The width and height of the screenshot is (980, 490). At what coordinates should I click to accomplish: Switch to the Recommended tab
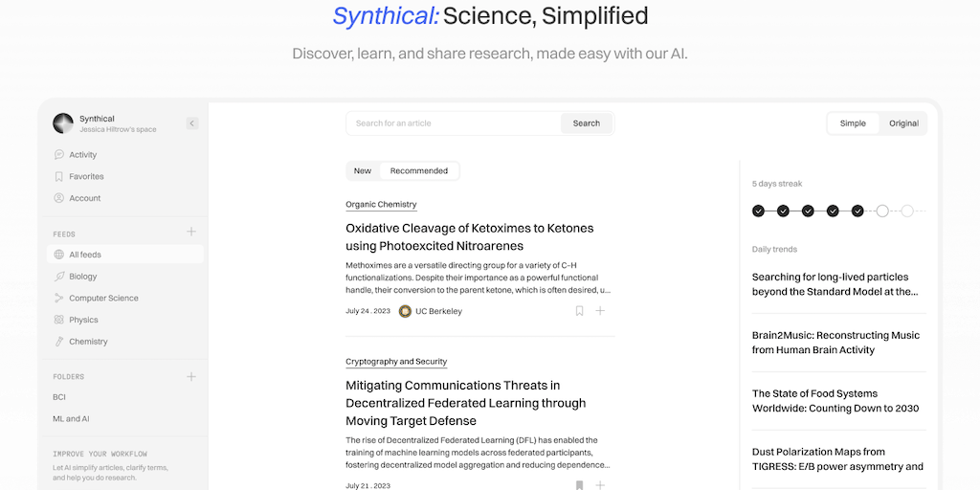419,171
